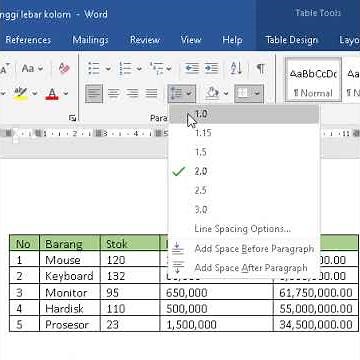Click the Prosesor cell
The height and width of the screenshot is (360, 360).
(70, 324)
